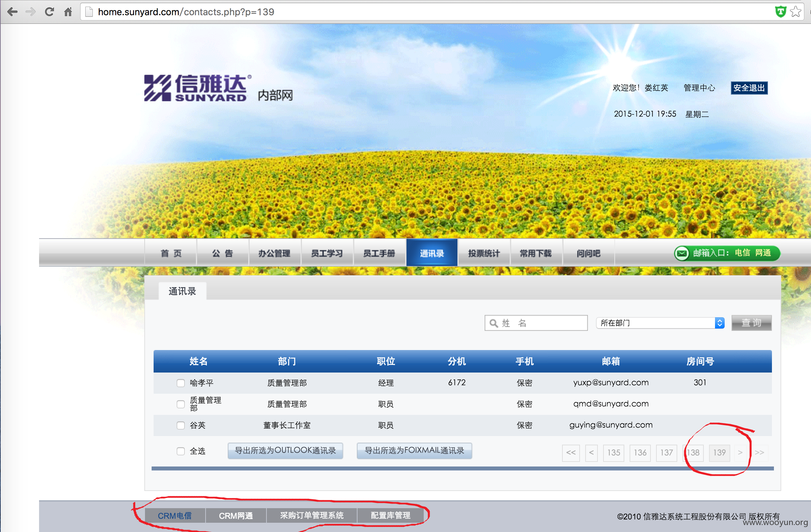Tick the checkbox for 质量管理部 row

[x=181, y=404]
